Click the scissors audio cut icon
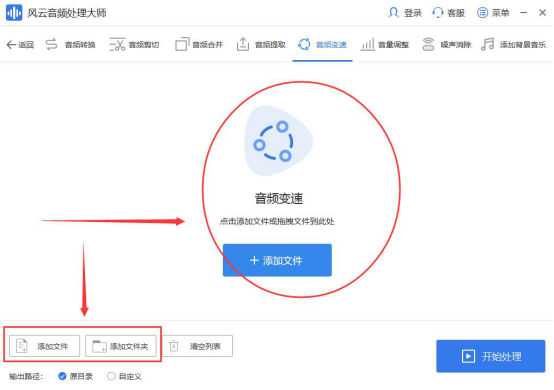The image size is (554, 390). (117, 45)
